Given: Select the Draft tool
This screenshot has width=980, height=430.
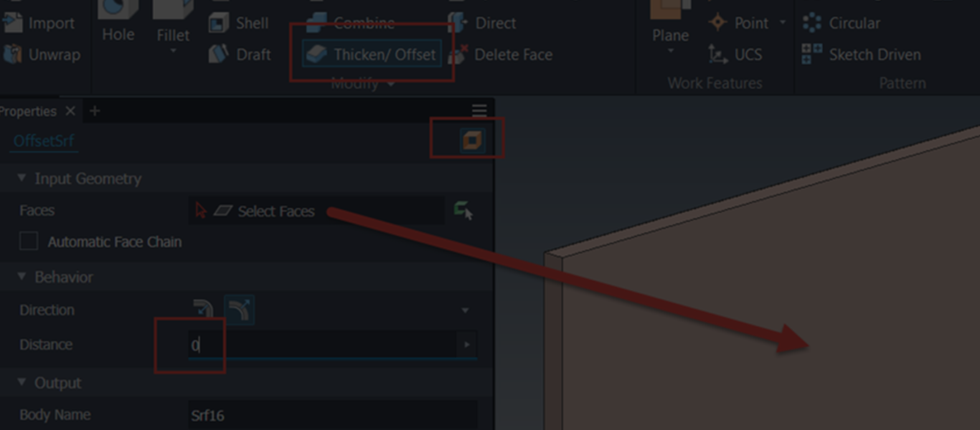Looking at the screenshot, I should tap(240, 54).
